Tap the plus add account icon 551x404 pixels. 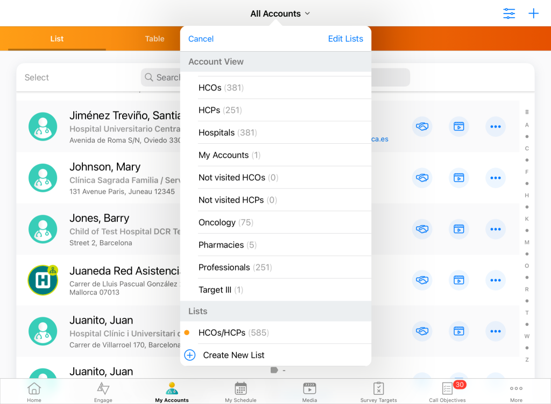[533, 13]
